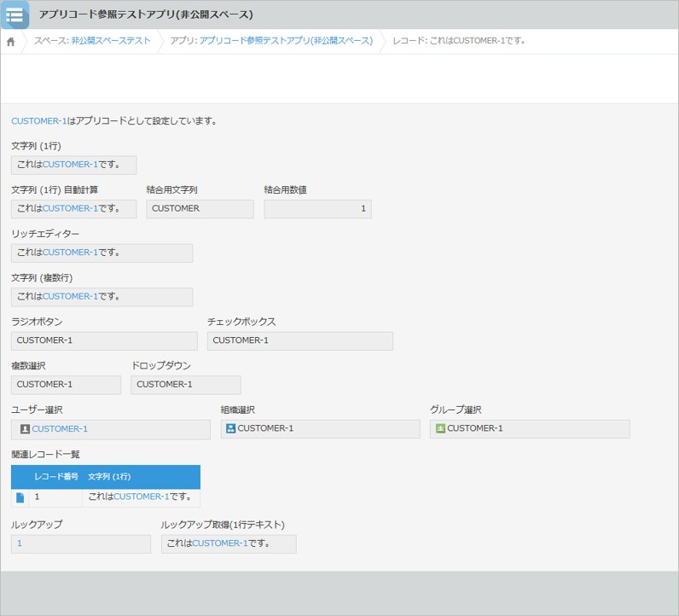This screenshot has width=679, height=616.
Task: Click the group icon in グループ選択
Action: click(440, 428)
